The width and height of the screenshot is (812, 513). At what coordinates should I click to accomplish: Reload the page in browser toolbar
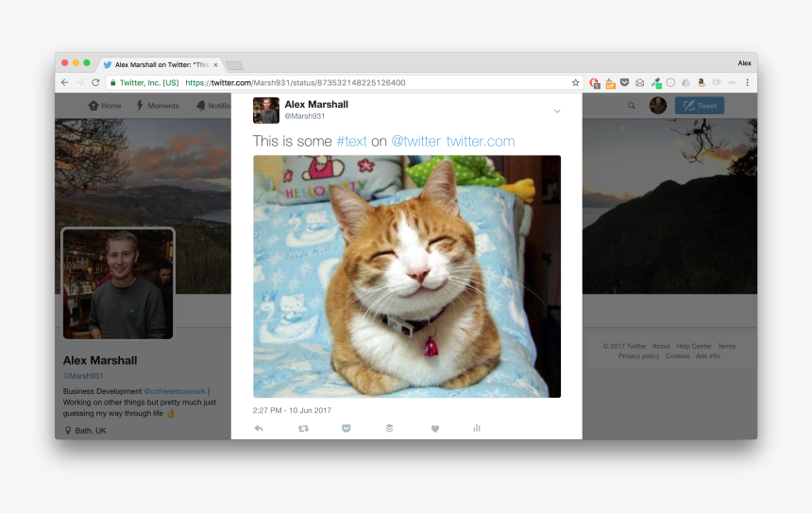(x=95, y=83)
